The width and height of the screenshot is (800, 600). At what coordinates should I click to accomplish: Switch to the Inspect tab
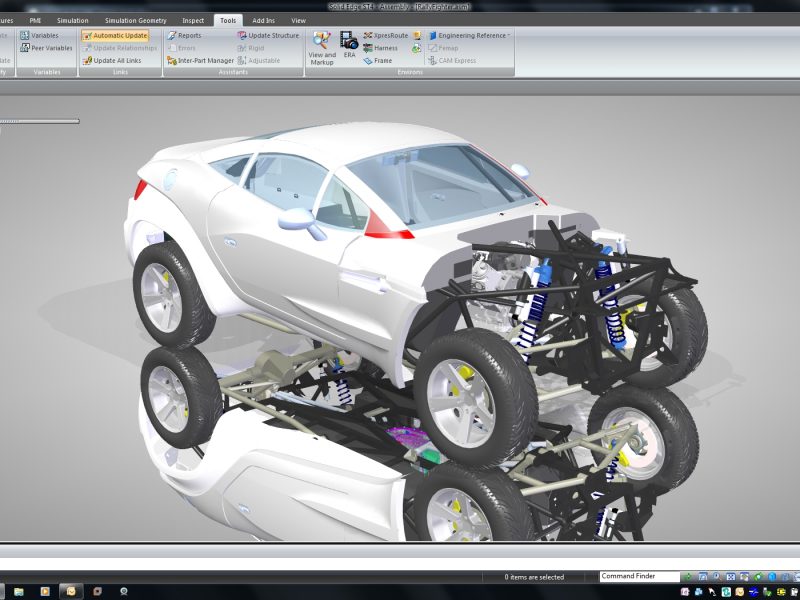(193, 20)
